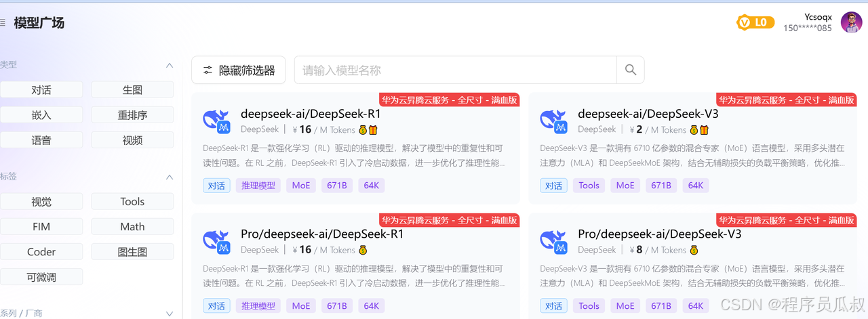This screenshot has height=319, width=868.
Task: Click the Tools tag on Pro/deepseek-ai/DeepSeek-V3
Action: pyautogui.click(x=589, y=305)
